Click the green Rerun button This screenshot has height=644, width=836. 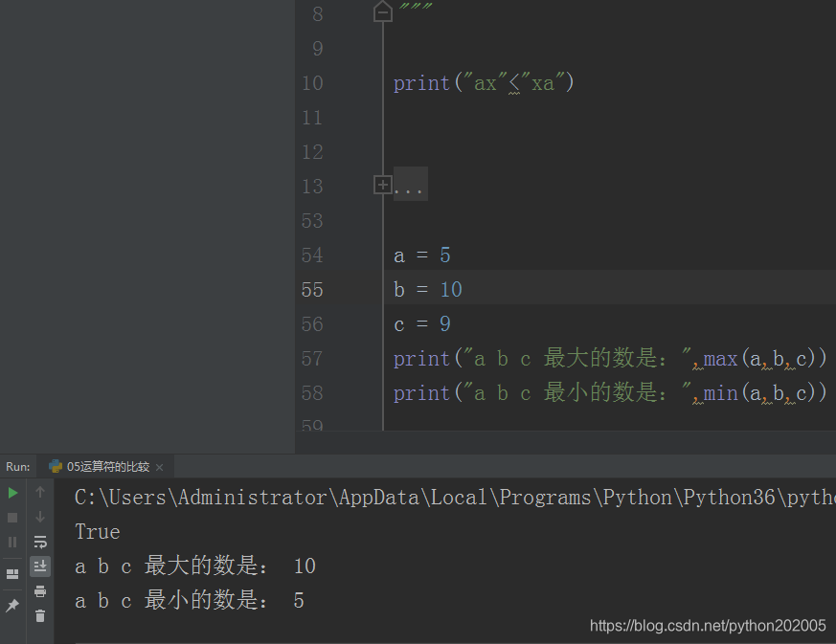(x=12, y=493)
